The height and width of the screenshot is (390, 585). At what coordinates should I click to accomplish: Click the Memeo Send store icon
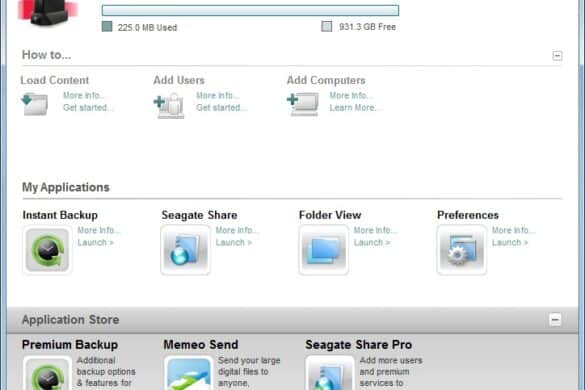click(x=189, y=373)
